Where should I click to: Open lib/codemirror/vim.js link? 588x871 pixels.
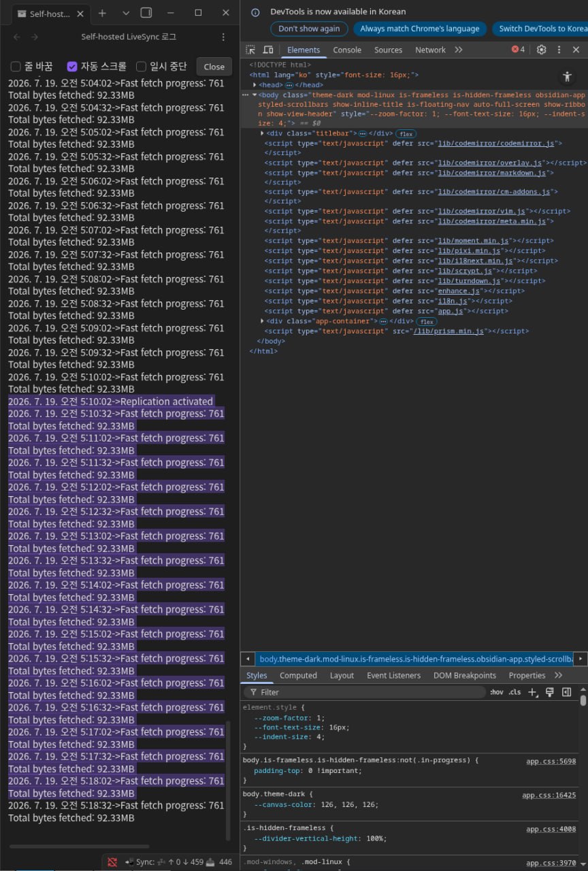pos(481,212)
